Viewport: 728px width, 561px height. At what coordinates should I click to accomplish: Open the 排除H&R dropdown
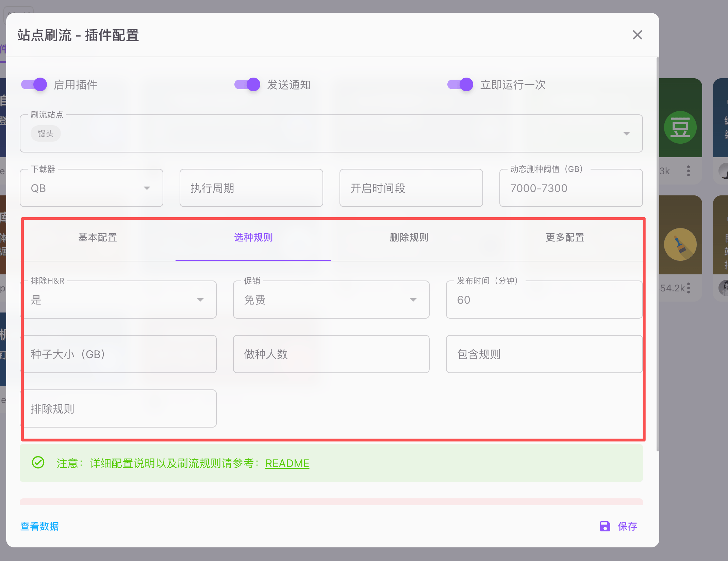200,300
